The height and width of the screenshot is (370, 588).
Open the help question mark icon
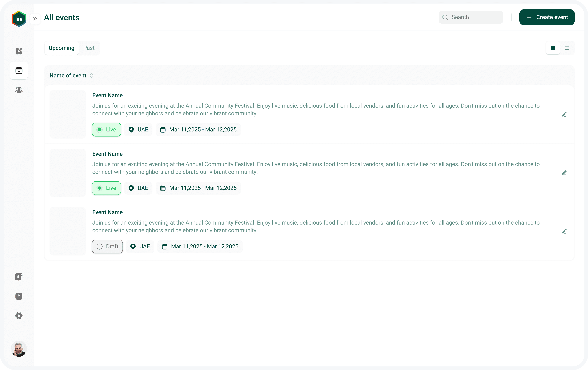point(19,296)
